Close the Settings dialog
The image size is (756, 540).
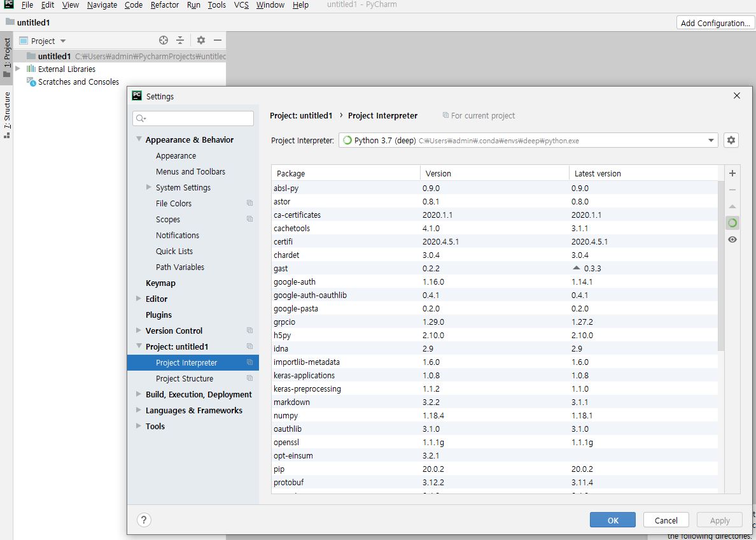737,96
